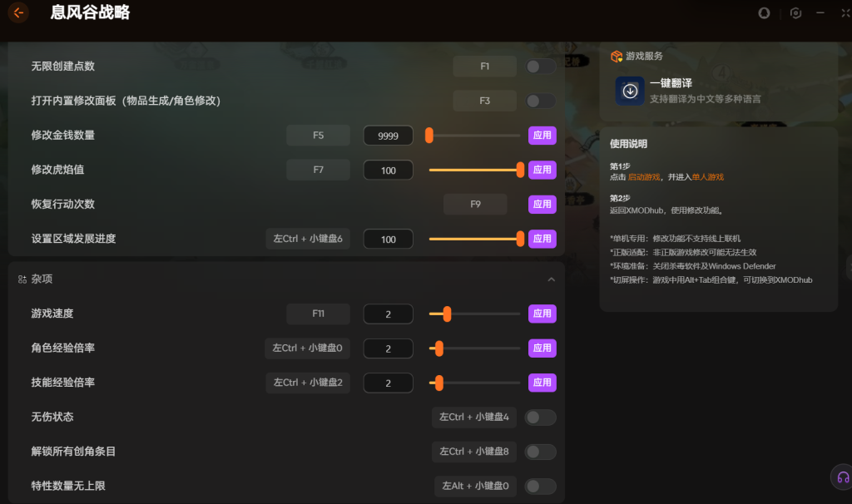Click the orange back arrow button
The width and height of the screenshot is (852, 504).
pyautogui.click(x=18, y=12)
